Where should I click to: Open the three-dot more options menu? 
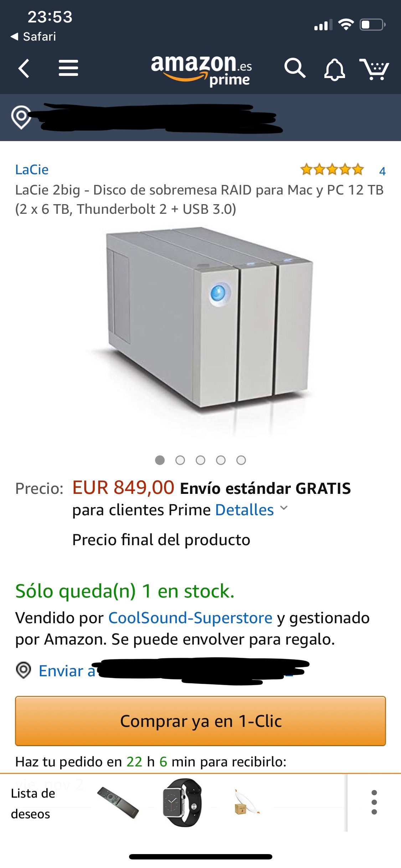(x=374, y=802)
